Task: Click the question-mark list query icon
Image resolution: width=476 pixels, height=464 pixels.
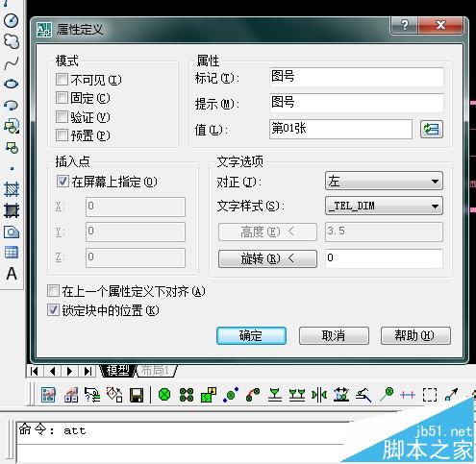Action: coord(92,395)
